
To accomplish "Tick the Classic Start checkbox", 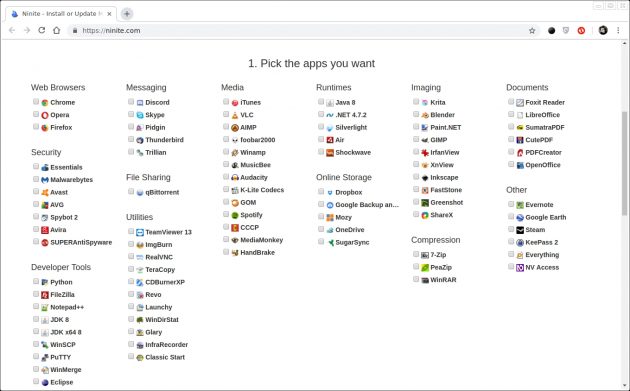I will (x=131, y=356).
